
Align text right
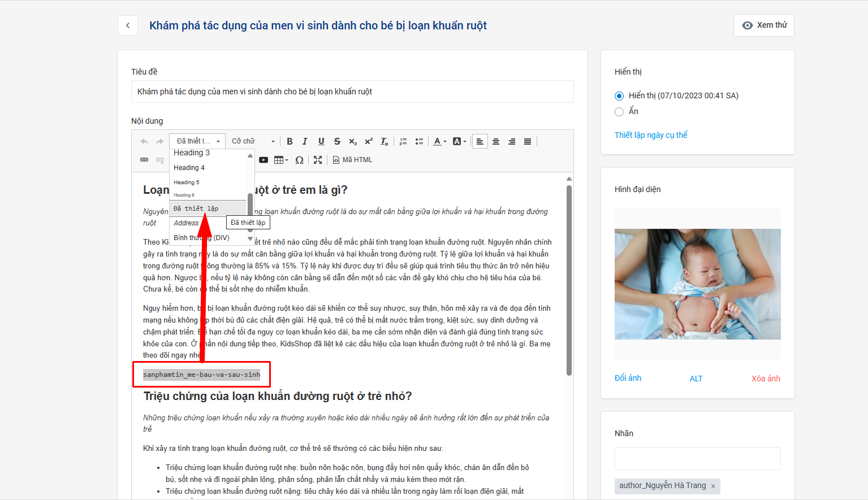click(512, 141)
